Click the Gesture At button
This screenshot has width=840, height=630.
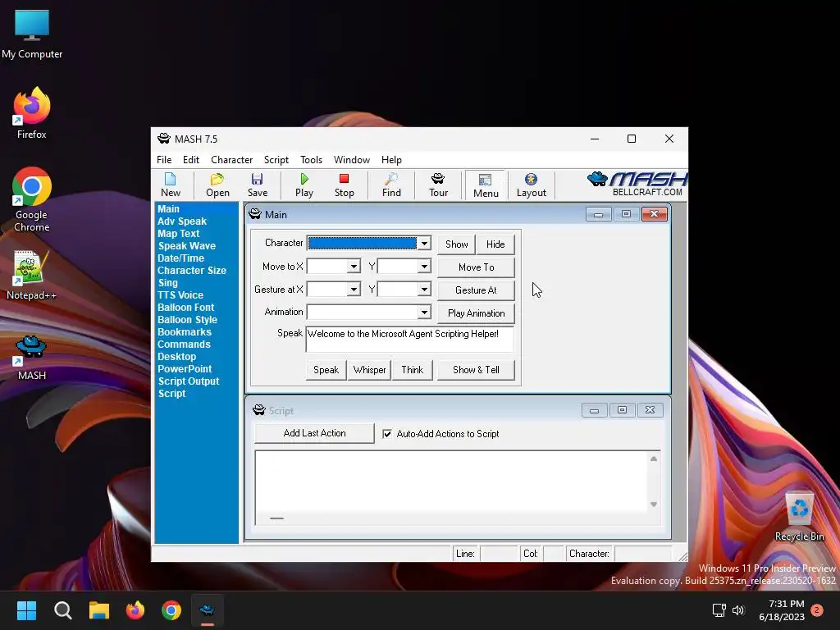(x=476, y=290)
